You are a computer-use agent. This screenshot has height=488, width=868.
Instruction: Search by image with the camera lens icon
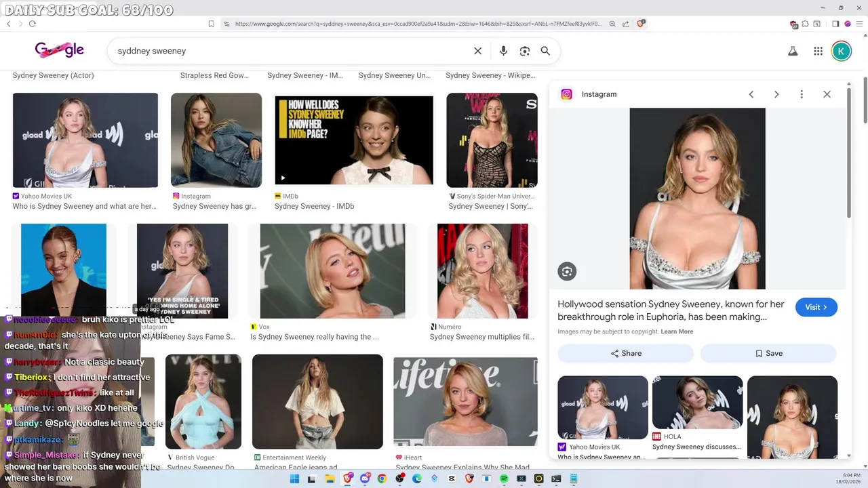point(524,51)
